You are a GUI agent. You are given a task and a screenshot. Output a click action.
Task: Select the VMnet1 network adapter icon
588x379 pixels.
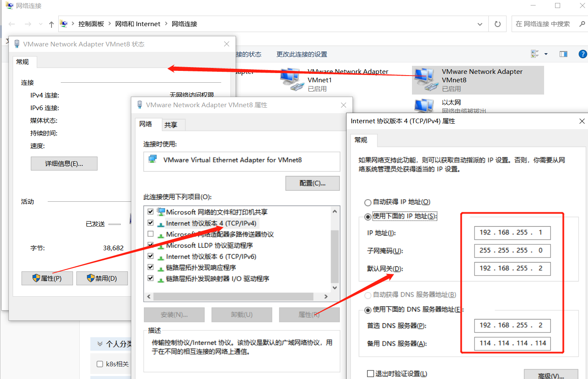point(292,79)
